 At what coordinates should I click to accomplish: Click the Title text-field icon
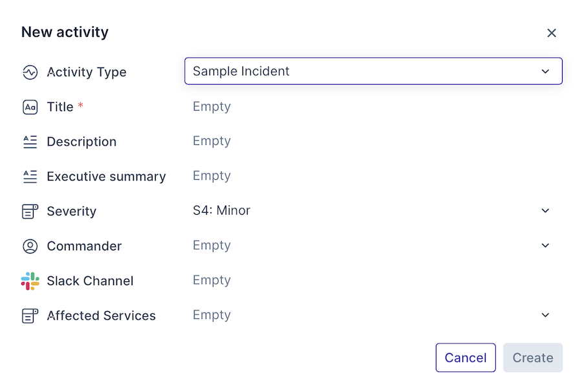click(30, 107)
